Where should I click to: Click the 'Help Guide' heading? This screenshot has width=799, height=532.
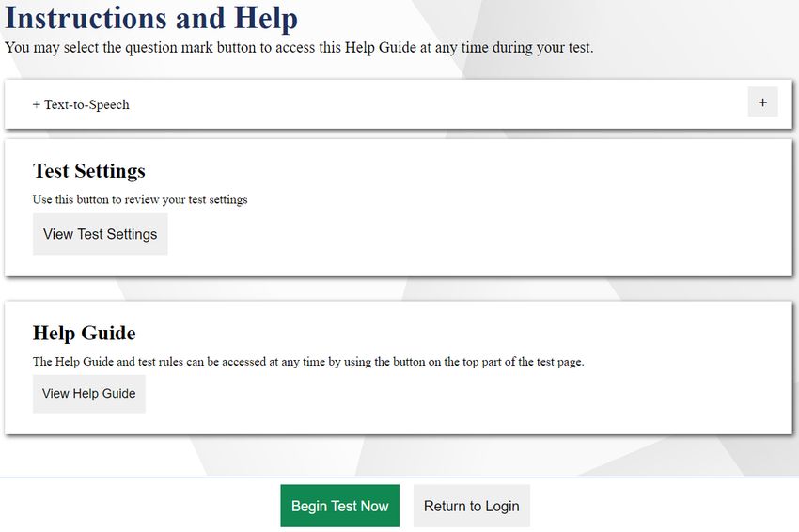[x=84, y=333]
